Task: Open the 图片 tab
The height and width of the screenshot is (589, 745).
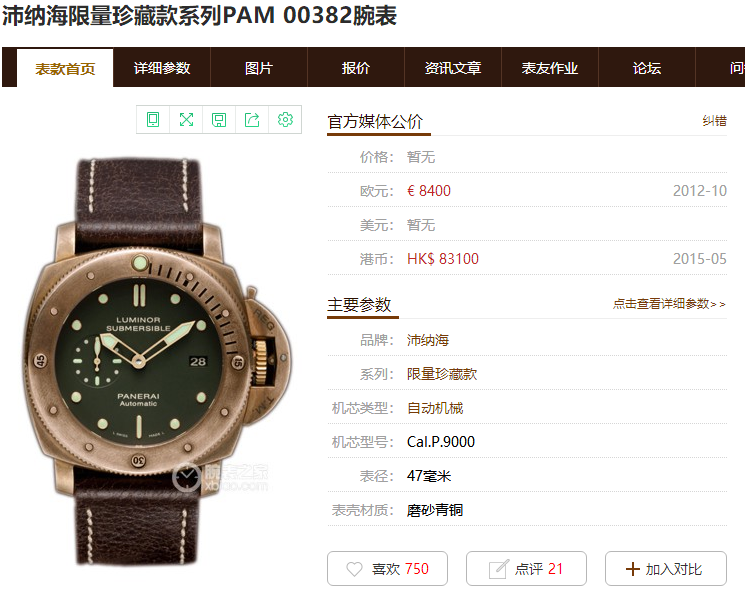Action: 259,68
